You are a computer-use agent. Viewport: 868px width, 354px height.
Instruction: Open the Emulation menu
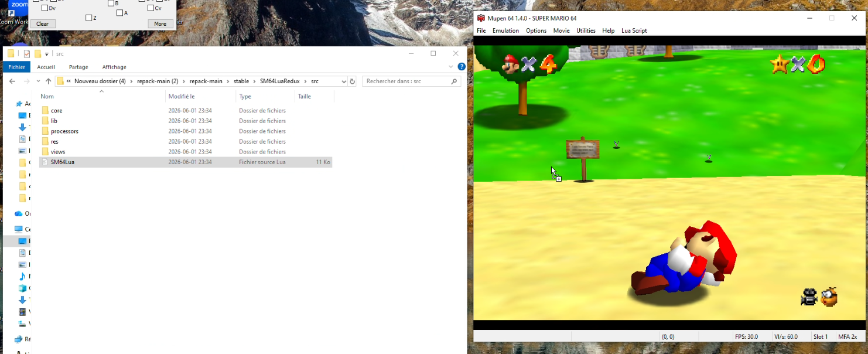(505, 30)
